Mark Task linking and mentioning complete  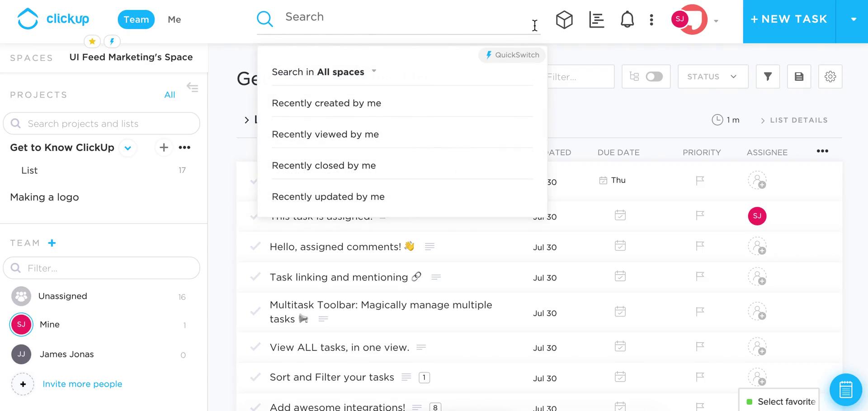pyautogui.click(x=255, y=276)
